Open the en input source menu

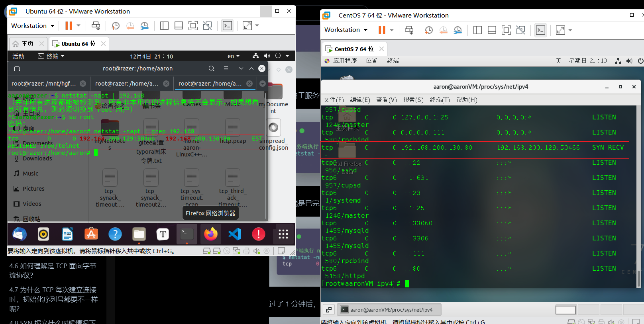click(234, 57)
